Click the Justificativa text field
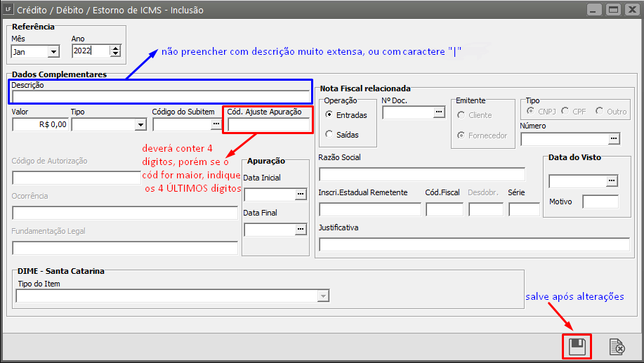The image size is (644, 363). point(474,244)
